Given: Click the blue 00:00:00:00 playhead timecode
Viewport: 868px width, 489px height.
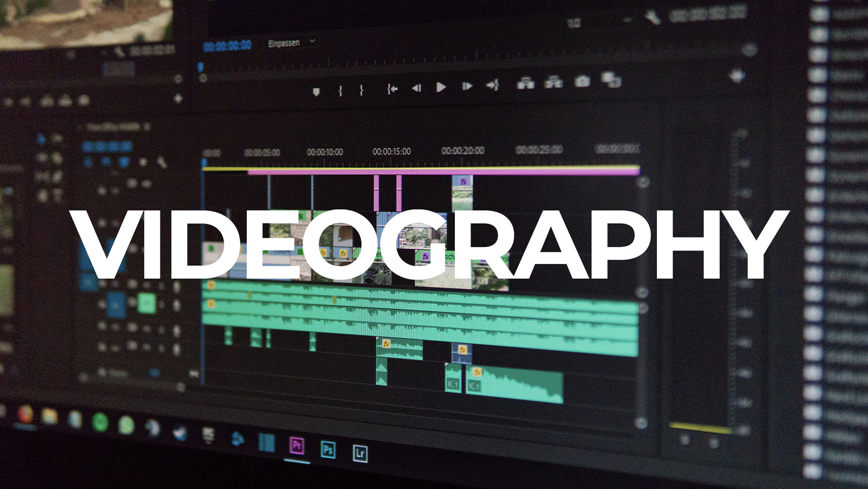Looking at the screenshot, I should pyautogui.click(x=228, y=46).
